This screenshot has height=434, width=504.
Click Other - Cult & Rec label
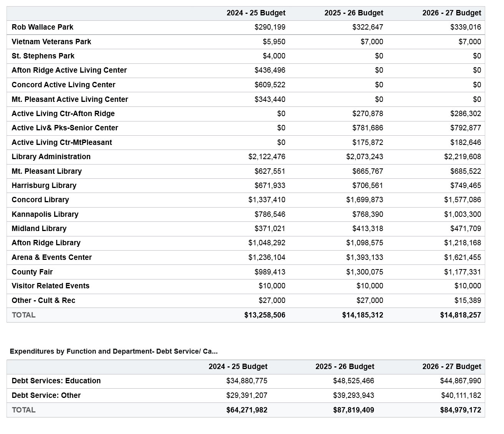pyautogui.click(x=43, y=301)
